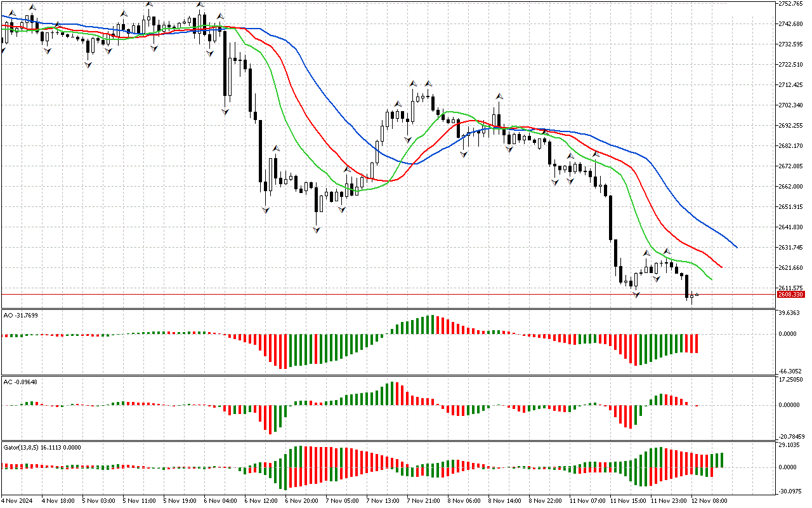Click the AC -0.89648 indicator label
This screenshot has height=508, width=812.
click(20, 382)
